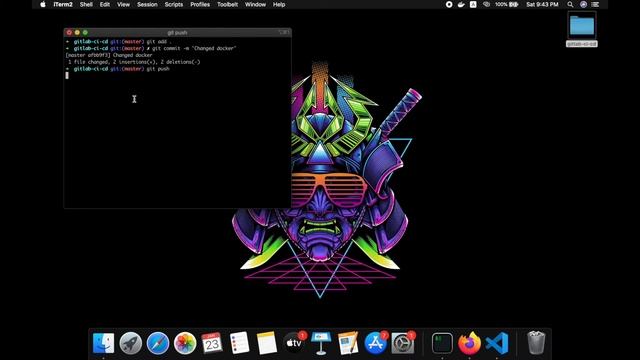The width and height of the screenshot is (640, 360).
Task: Launch Keynote from the dock
Action: pos(321,343)
